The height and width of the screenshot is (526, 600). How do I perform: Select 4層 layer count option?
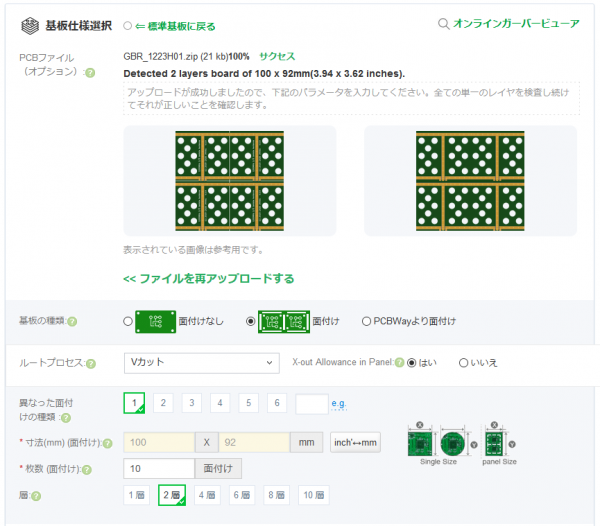[208, 495]
